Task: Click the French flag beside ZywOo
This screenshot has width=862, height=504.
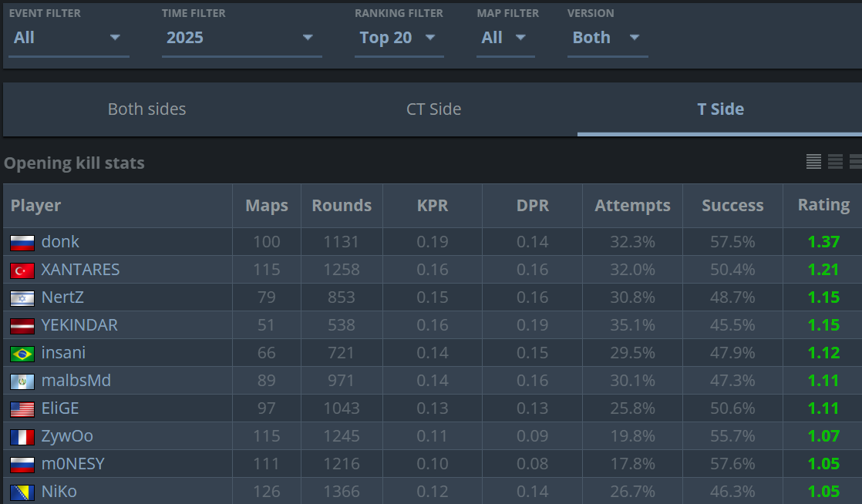Action: [22, 437]
